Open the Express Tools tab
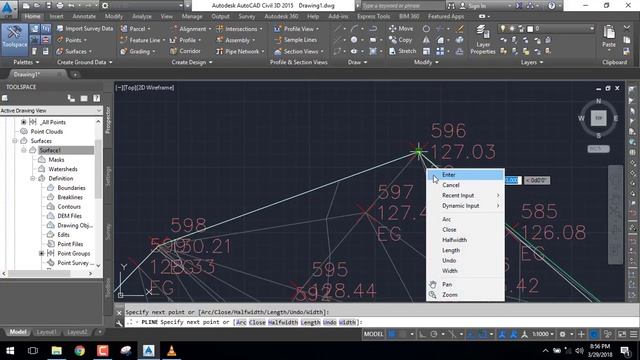Screen dimensions: 640x360 coord(373,16)
